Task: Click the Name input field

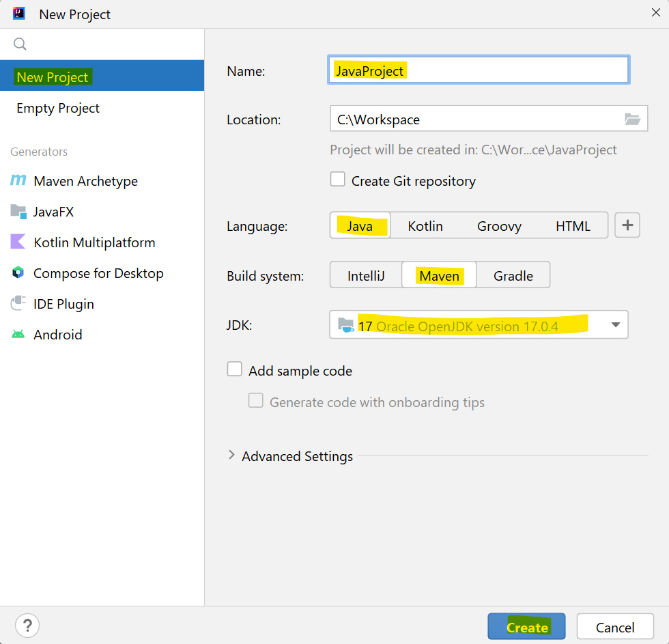Action: 479,70
